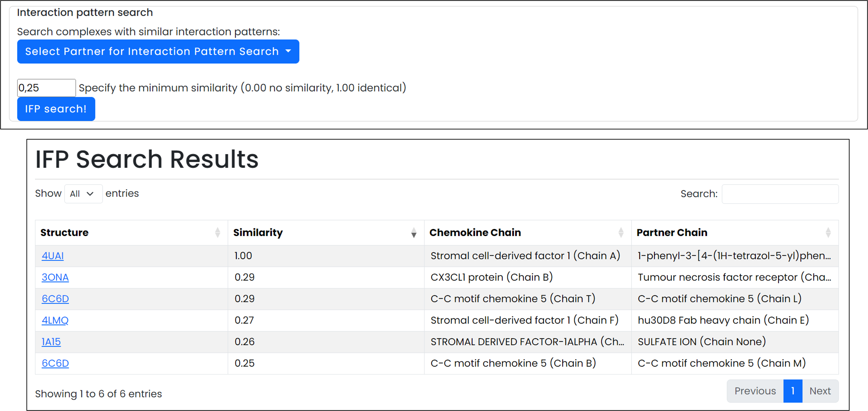Open the 4UAI structure link
Image resolution: width=868 pixels, height=411 pixels.
(52, 256)
